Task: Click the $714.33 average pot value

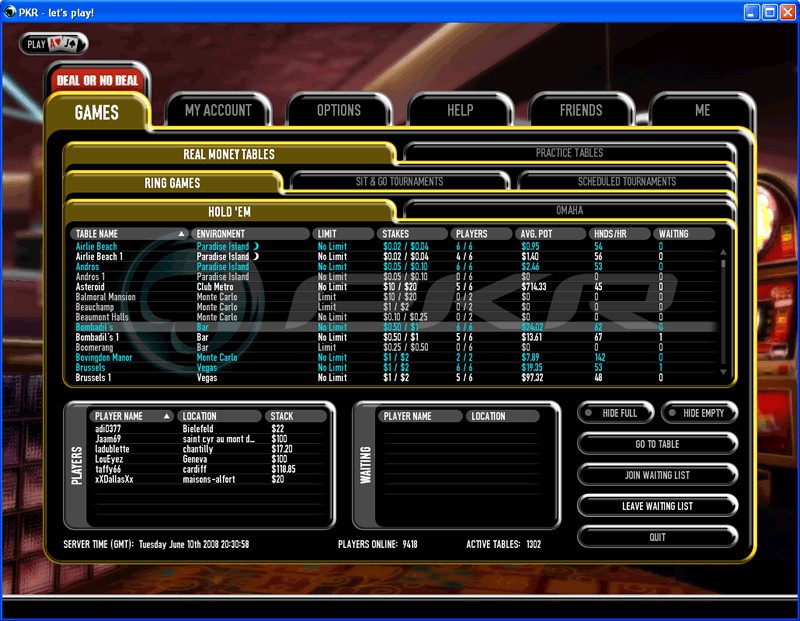Action: coord(534,287)
